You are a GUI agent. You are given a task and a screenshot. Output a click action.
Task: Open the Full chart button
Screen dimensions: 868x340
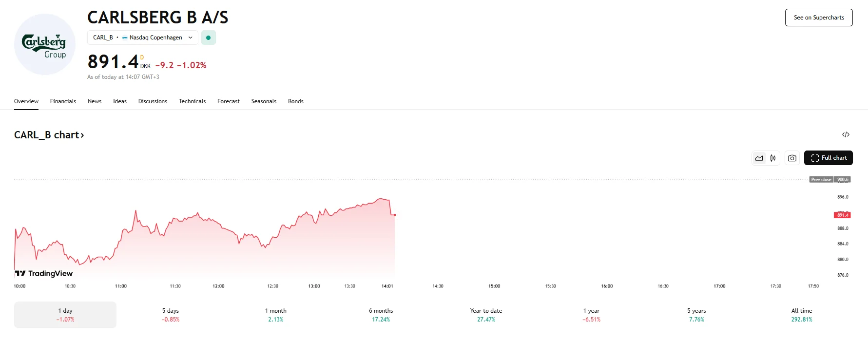pos(829,158)
